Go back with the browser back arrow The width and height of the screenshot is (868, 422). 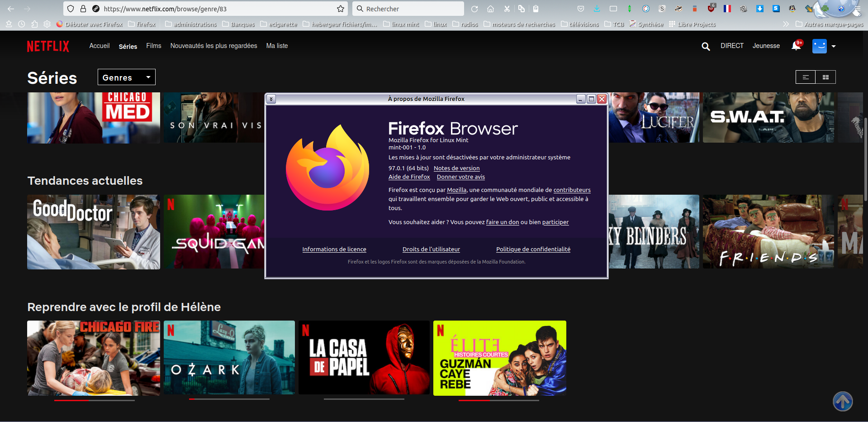coord(11,9)
